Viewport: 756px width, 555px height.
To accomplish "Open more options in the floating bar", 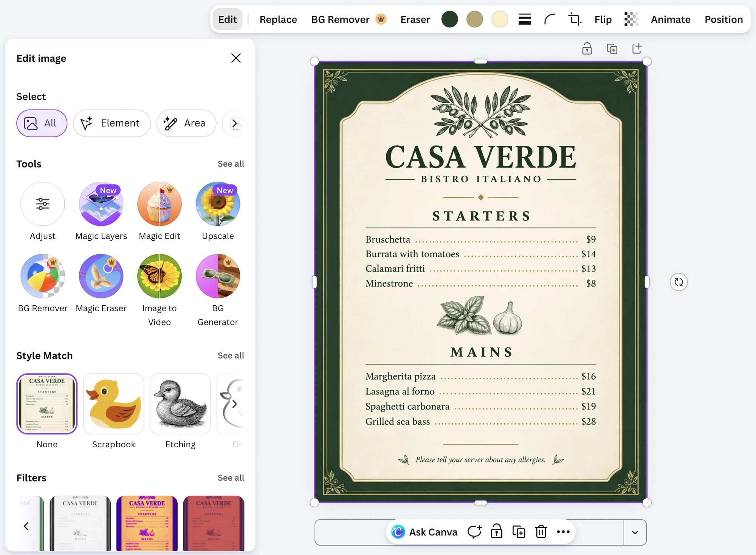I will point(563,532).
